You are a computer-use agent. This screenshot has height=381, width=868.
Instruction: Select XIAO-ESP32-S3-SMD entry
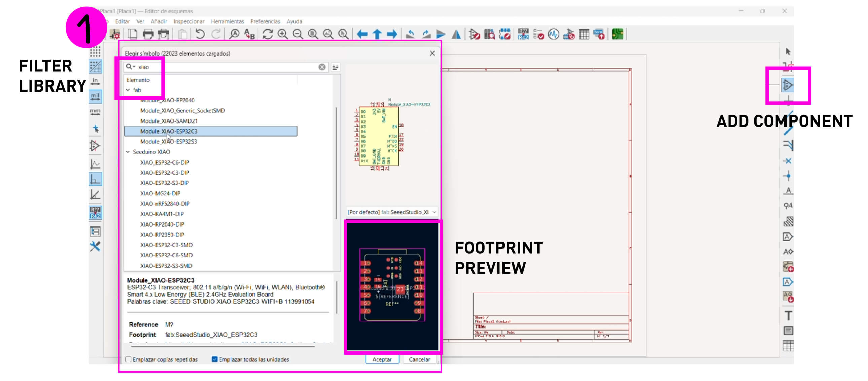166,266
